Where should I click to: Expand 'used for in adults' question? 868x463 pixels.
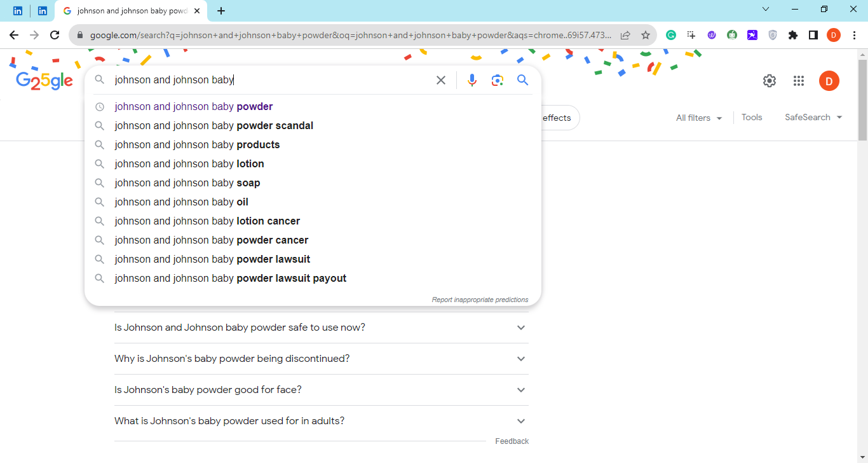(x=322, y=421)
